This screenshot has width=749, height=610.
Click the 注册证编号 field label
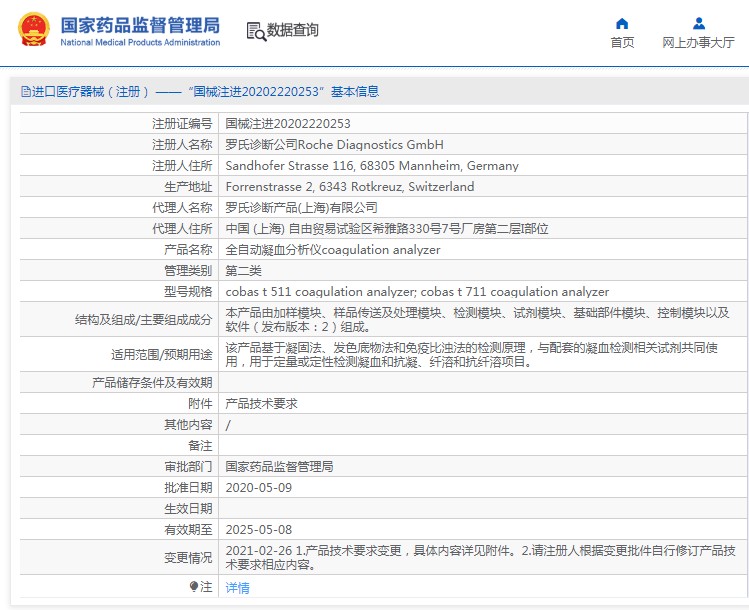(182, 124)
